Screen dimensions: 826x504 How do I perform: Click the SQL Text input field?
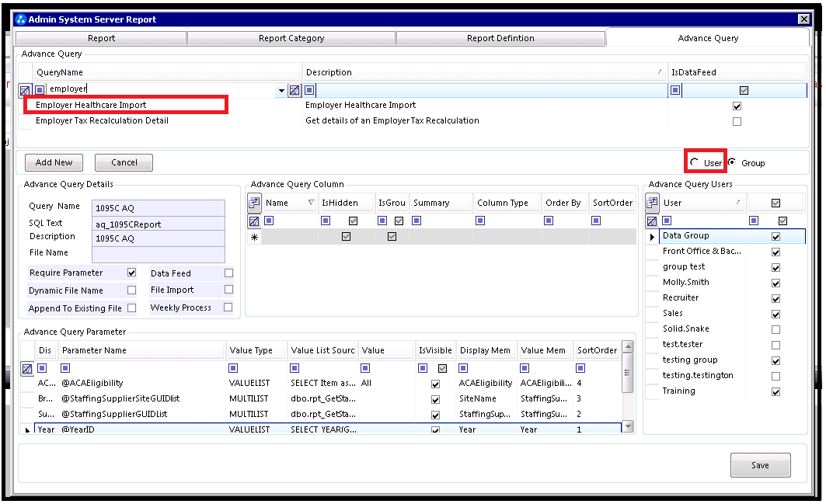pyautogui.click(x=159, y=224)
